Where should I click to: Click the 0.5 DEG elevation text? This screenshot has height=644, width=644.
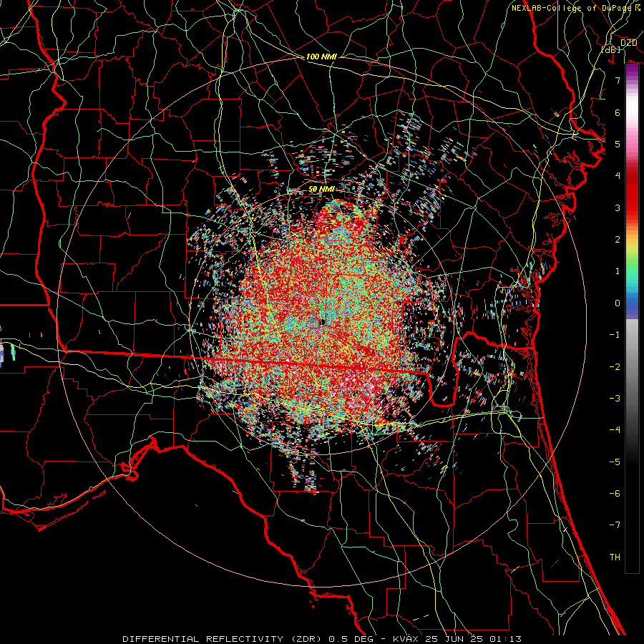[351, 639]
